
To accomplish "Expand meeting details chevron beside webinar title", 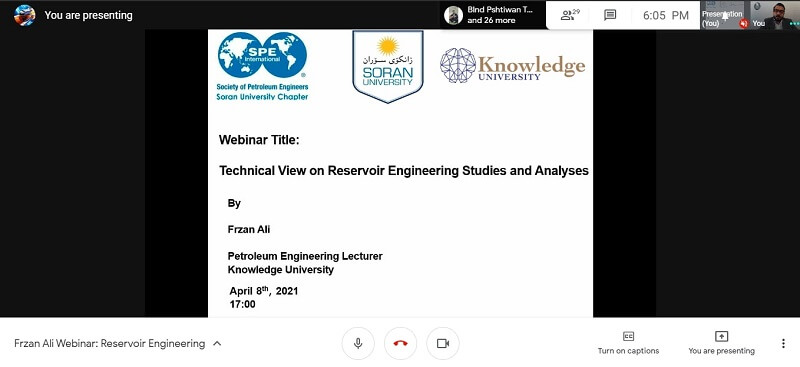I will 217,344.
